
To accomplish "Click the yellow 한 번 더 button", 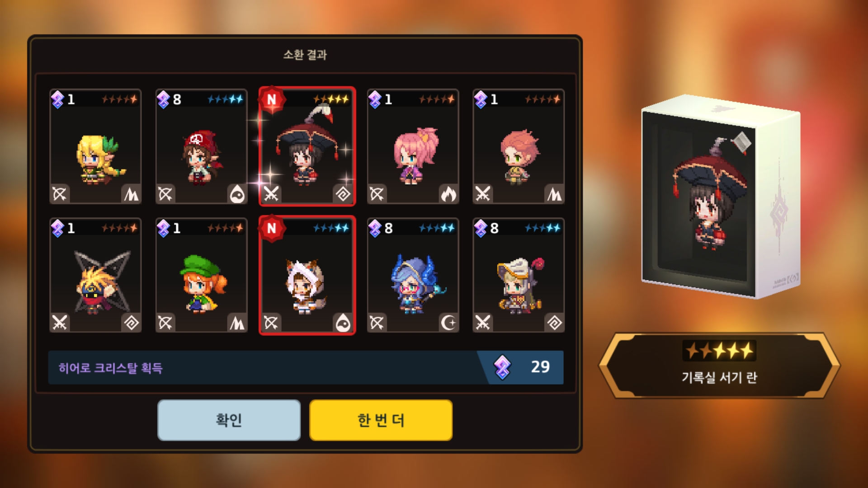I will click(381, 420).
